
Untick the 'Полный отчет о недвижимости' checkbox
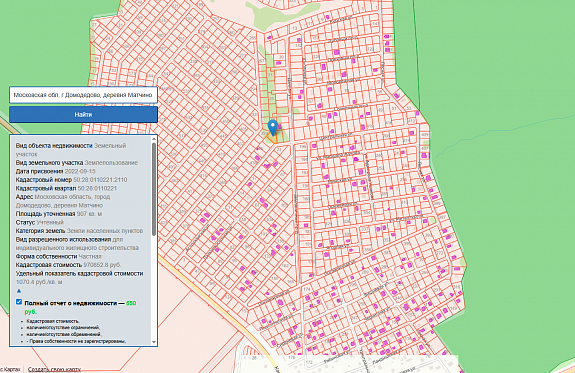[x=19, y=302]
